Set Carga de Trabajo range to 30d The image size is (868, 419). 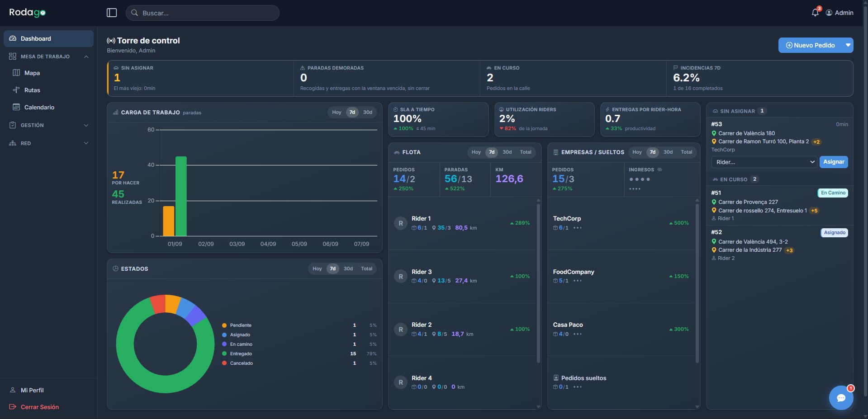[x=368, y=112]
